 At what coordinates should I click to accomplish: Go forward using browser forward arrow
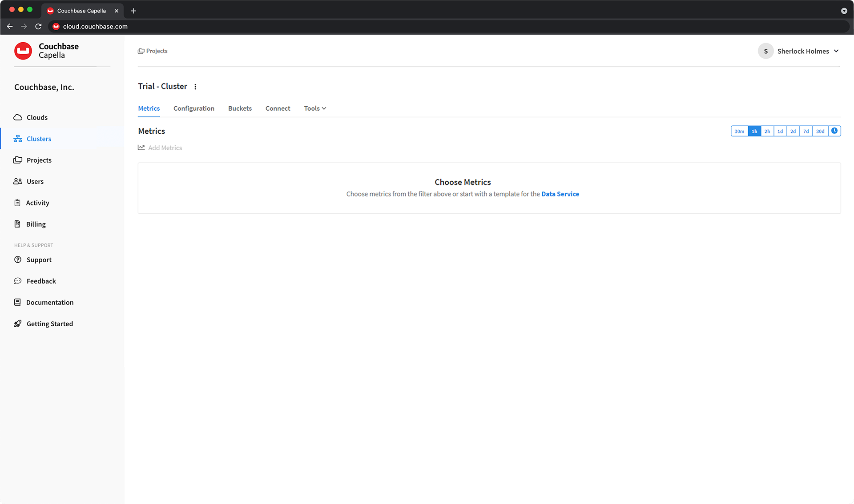pos(24,27)
